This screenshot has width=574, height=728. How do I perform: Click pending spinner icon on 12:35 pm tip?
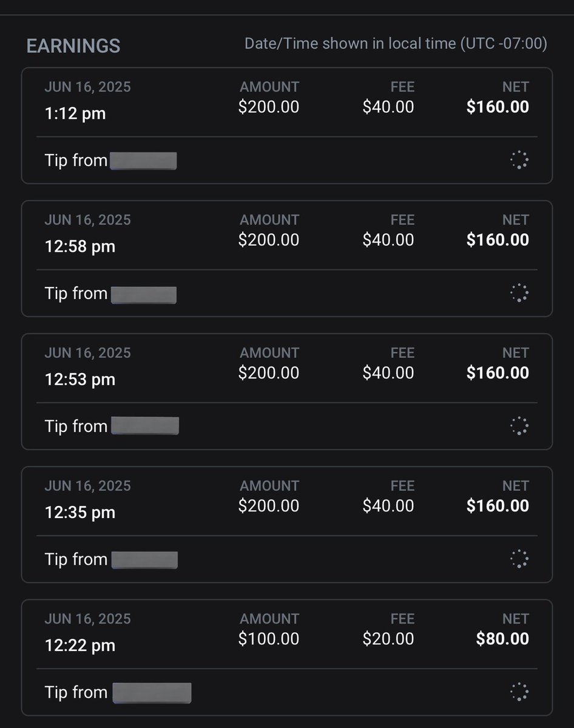point(519,559)
